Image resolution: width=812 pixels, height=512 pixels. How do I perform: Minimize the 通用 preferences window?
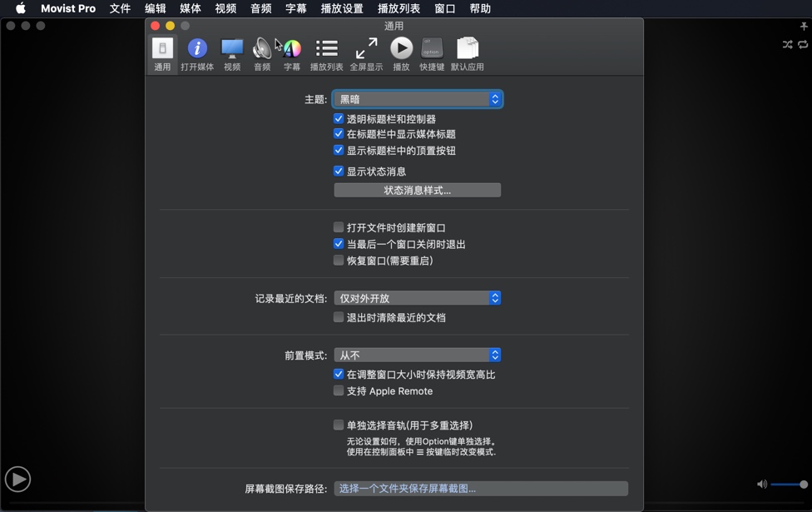pos(170,26)
